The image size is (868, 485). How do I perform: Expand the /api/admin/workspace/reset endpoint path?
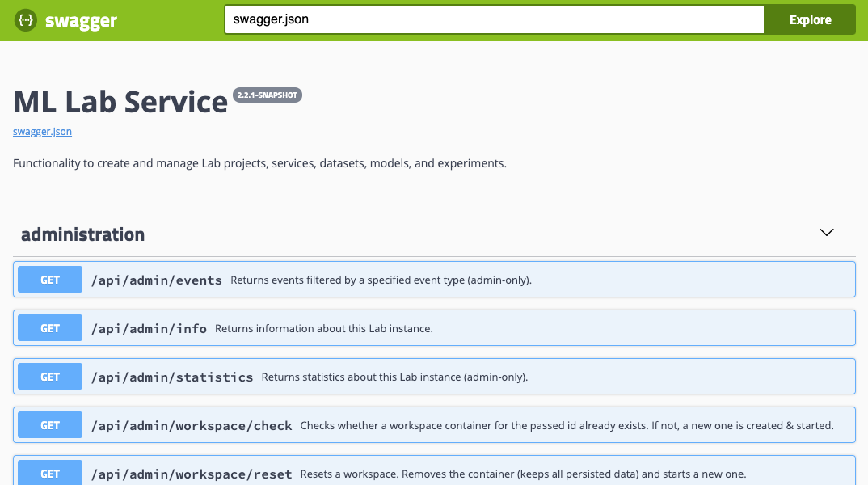pos(191,474)
